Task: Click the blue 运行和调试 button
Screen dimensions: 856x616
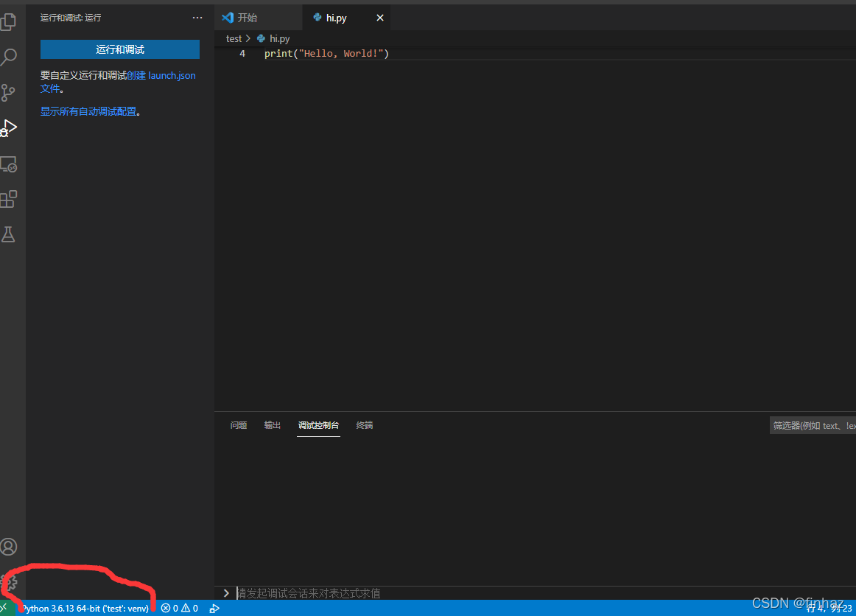Action: 120,49
